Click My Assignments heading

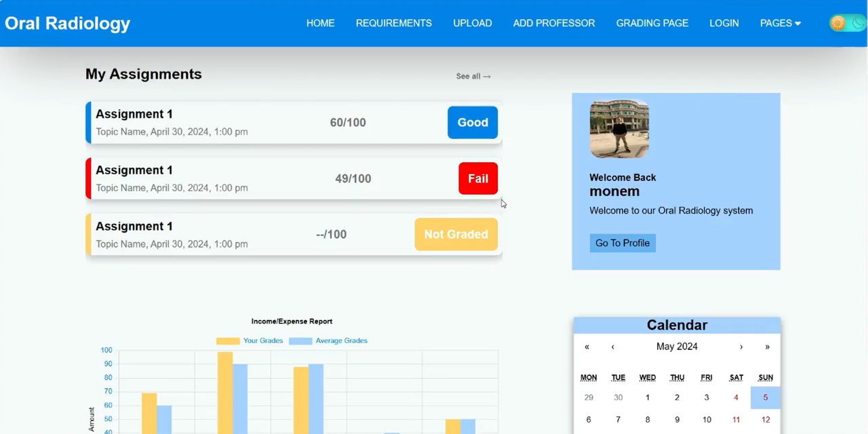tap(144, 75)
